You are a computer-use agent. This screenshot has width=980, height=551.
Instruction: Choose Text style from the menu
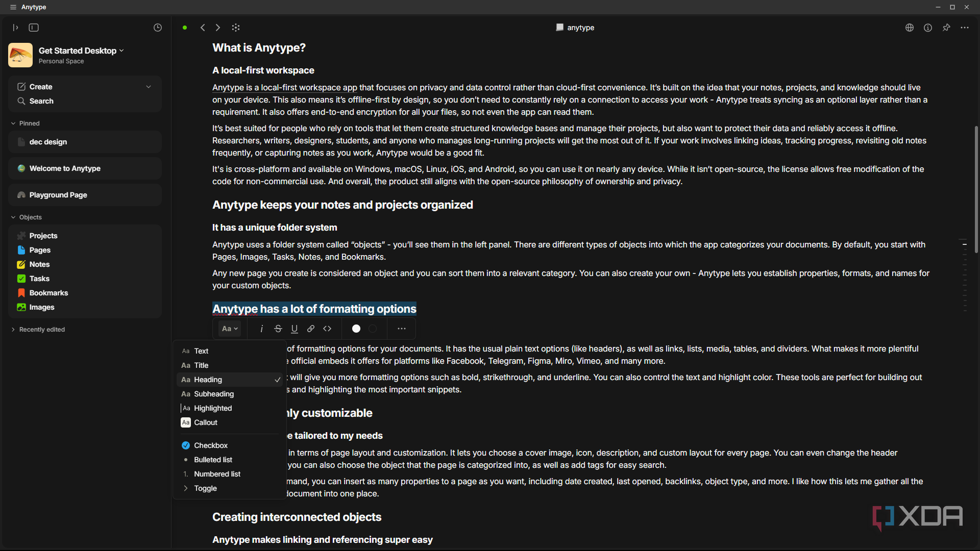click(x=230, y=351)
